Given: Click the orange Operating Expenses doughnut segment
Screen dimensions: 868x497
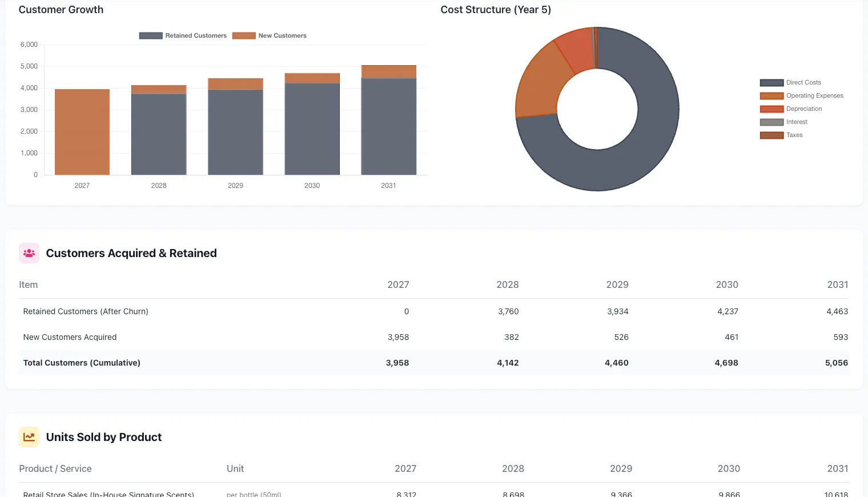Looking at the screenshot, I should 541,84.
